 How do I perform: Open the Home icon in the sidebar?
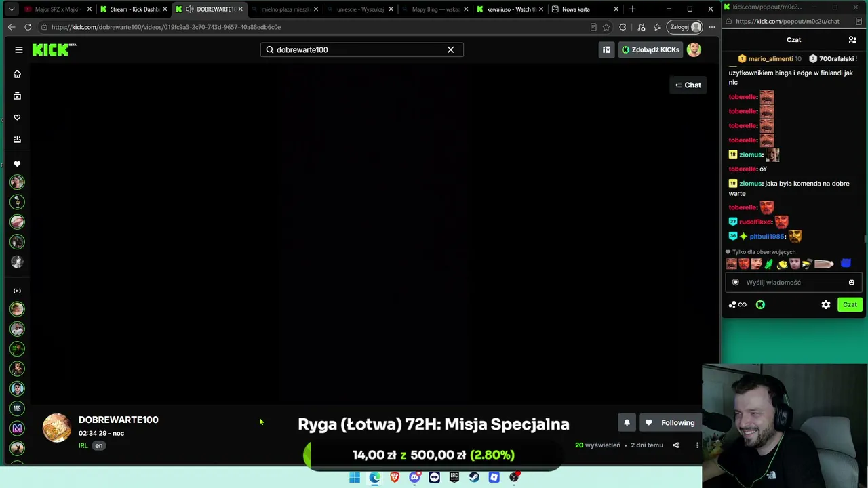coord(17,74)
